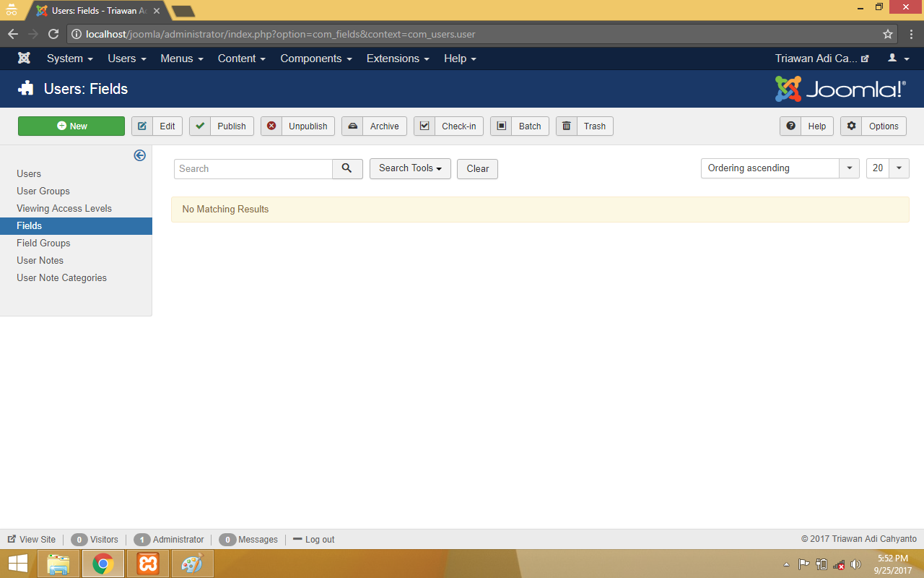Screen dimensions: 924x578
Task: Click the Check-in toolbar button
Action: pos(448,126)
